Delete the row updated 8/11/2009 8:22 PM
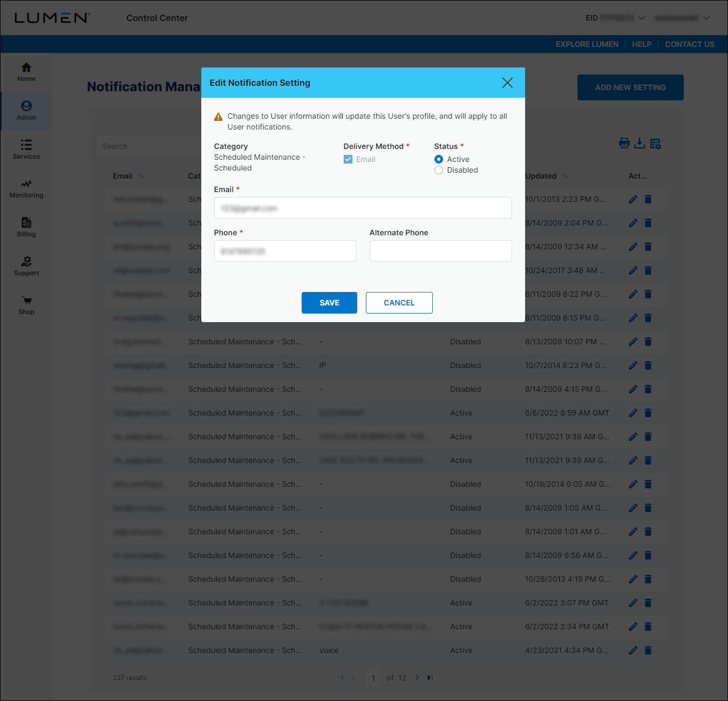The image size is (728, 701). [x=648, y=294]
